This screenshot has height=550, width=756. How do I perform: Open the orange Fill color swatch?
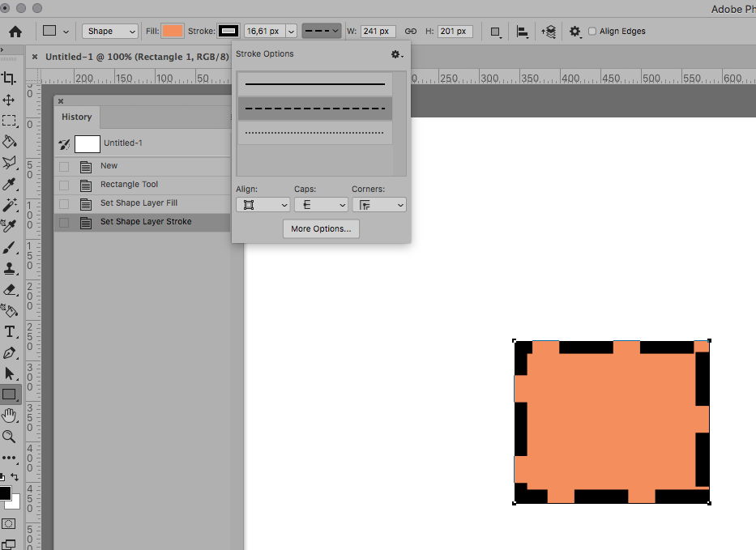tap(173, 32)
